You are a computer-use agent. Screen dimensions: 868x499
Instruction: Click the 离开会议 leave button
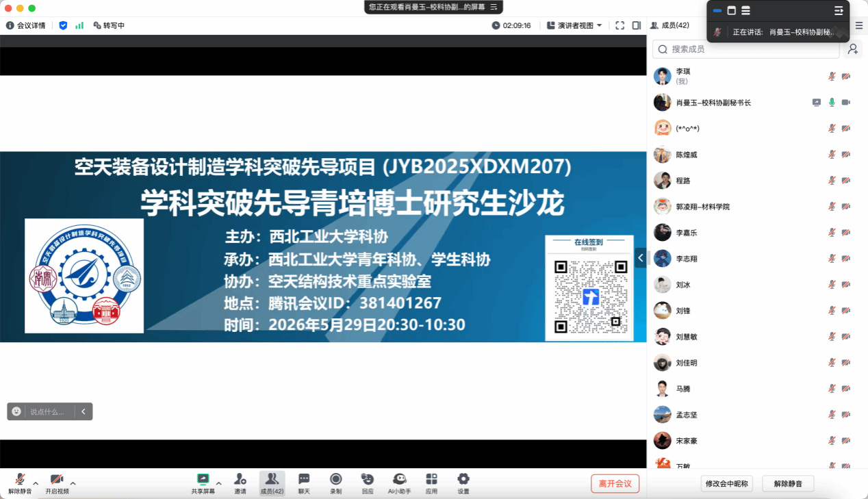[615, 483]
